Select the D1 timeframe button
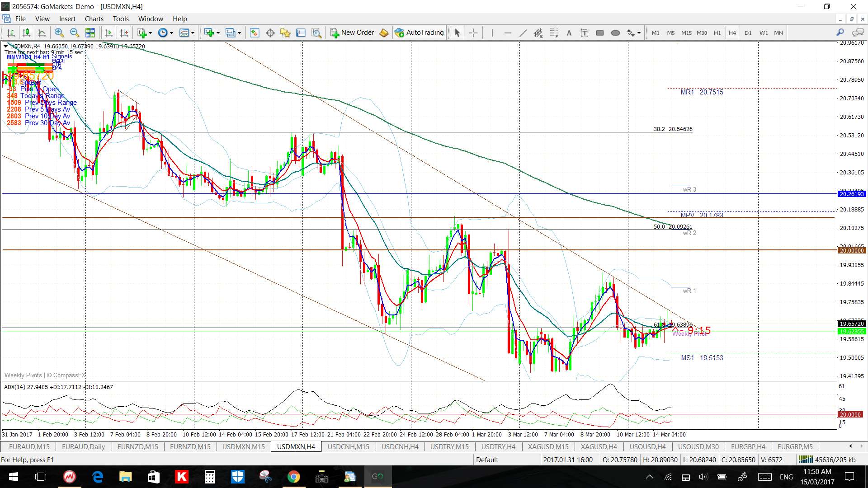The width and height of the screenshot is (868, 488). point(748,33)
